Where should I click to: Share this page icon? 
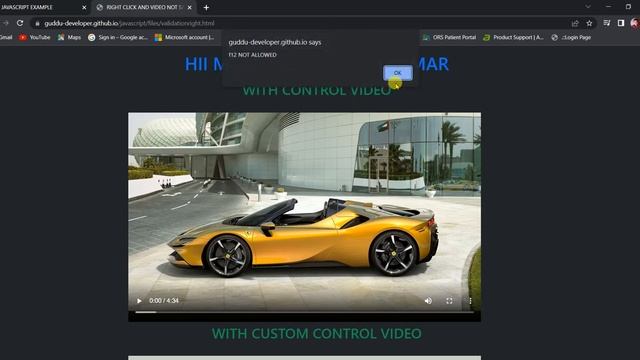pos(575,23)
